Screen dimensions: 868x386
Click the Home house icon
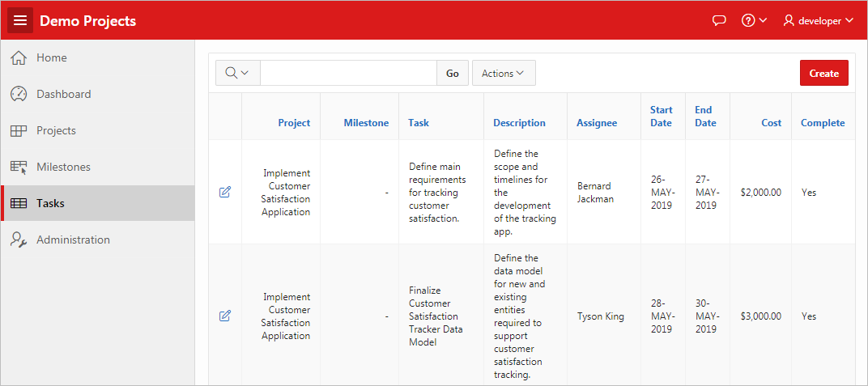19,57
